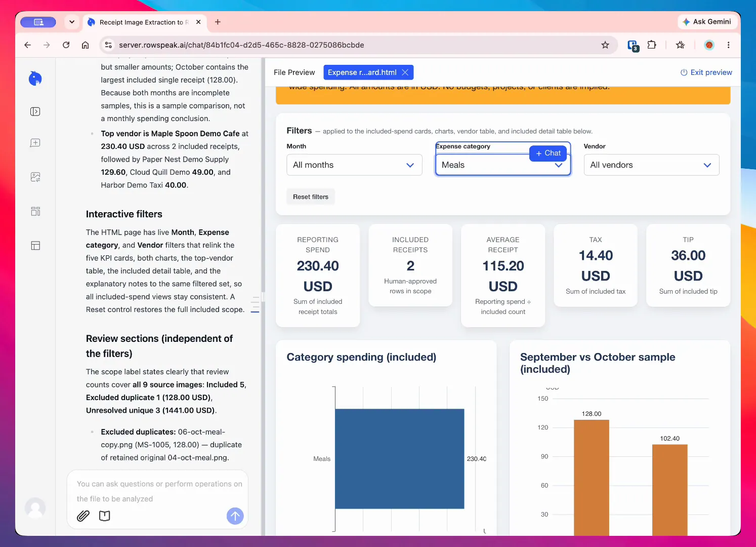Click the extension icon with badge 3
This screenshot has height=547, width=756.
pyautogui.click(x=633, y=46)
